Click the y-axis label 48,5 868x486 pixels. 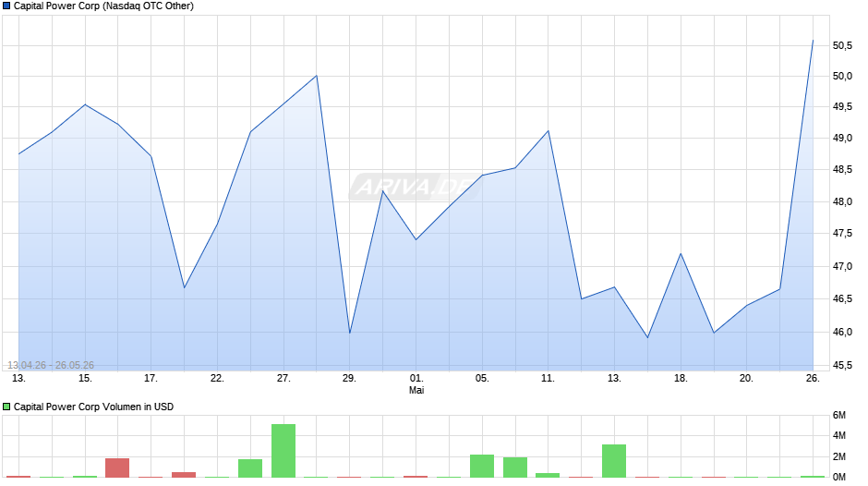click(842, 170)
